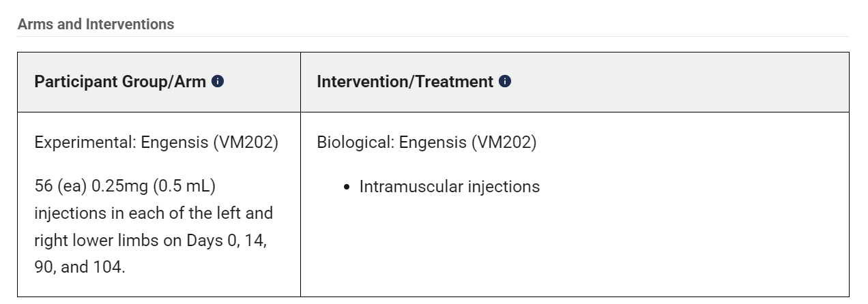The height and width of the screenshot is (304, 868).
Task: Open info icon beside Intervention/Treatment
Action: pyautogui.click(x=505, y=82)
